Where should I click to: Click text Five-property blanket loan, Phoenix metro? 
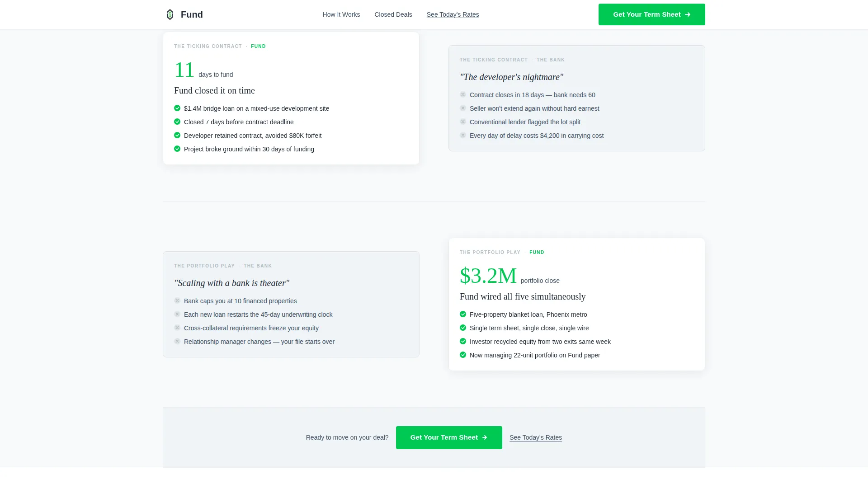point(528,314)
